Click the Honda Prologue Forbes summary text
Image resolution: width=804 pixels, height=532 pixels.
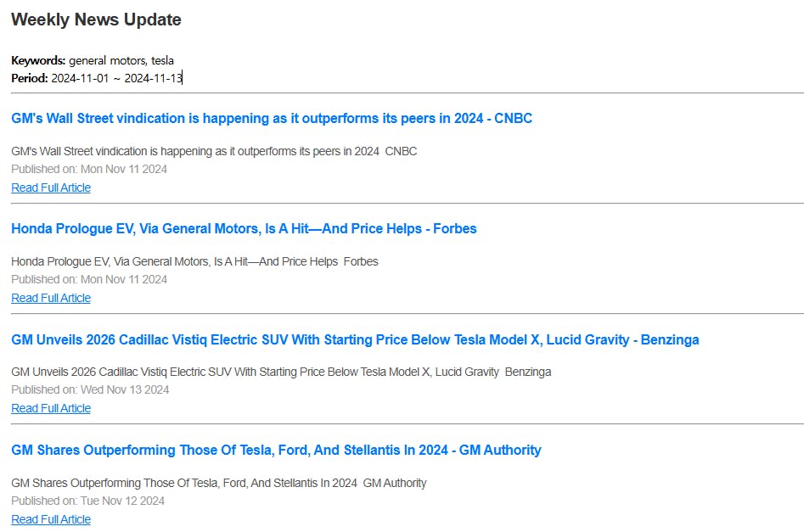click(x=194, y=261)
